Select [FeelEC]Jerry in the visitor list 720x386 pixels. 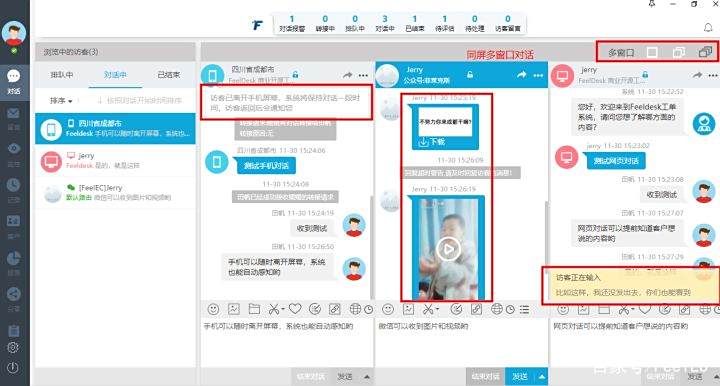click(115, 193)
